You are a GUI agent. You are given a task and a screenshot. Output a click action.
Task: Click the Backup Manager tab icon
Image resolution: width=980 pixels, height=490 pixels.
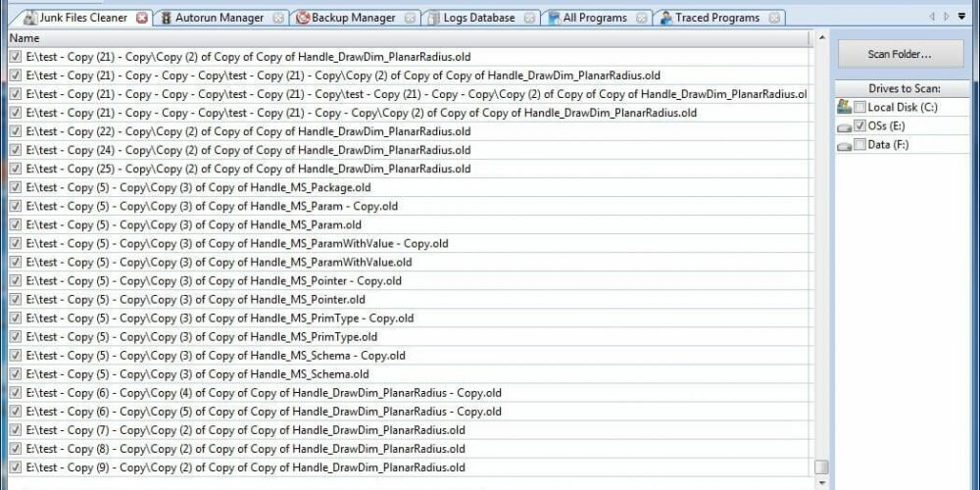(x=303, y=18)
